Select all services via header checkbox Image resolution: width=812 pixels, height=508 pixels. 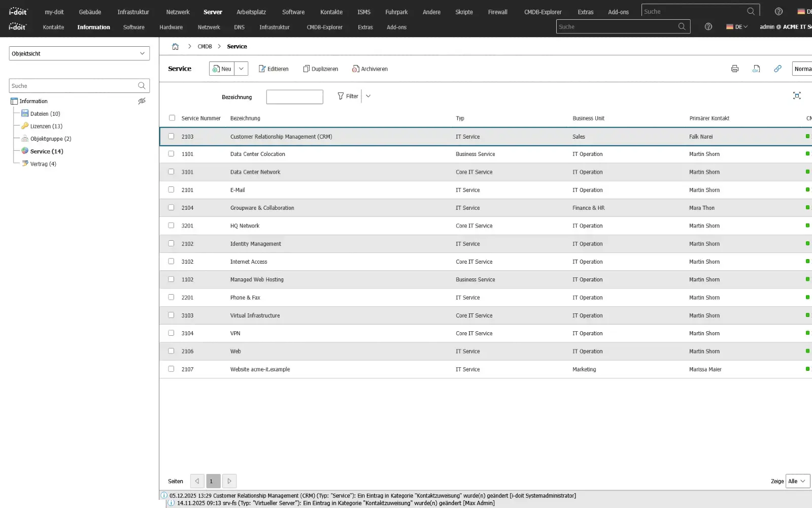click(x=172, y=117)
